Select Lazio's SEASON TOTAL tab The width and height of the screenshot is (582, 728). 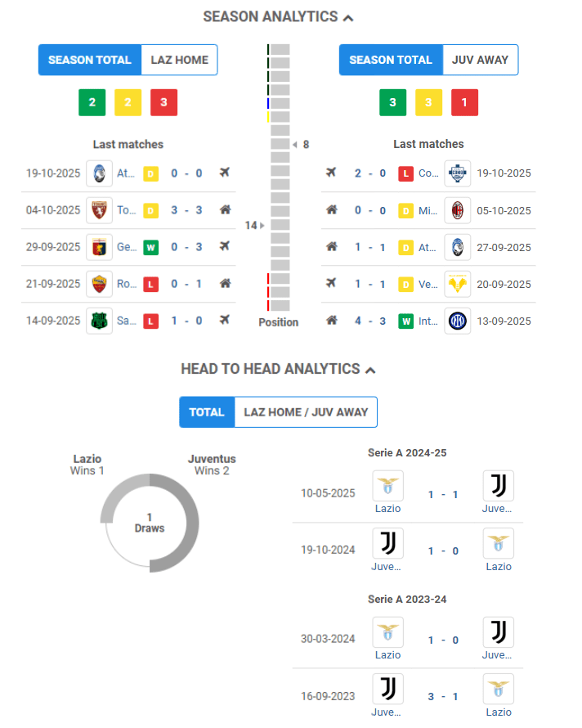click(x=90, y=60)
